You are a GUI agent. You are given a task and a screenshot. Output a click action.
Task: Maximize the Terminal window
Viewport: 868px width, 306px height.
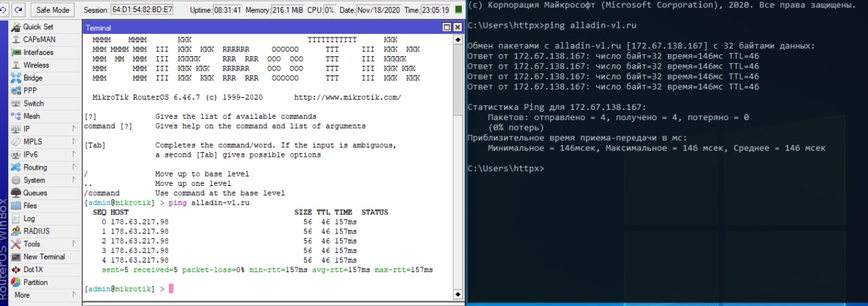[447, 28]
